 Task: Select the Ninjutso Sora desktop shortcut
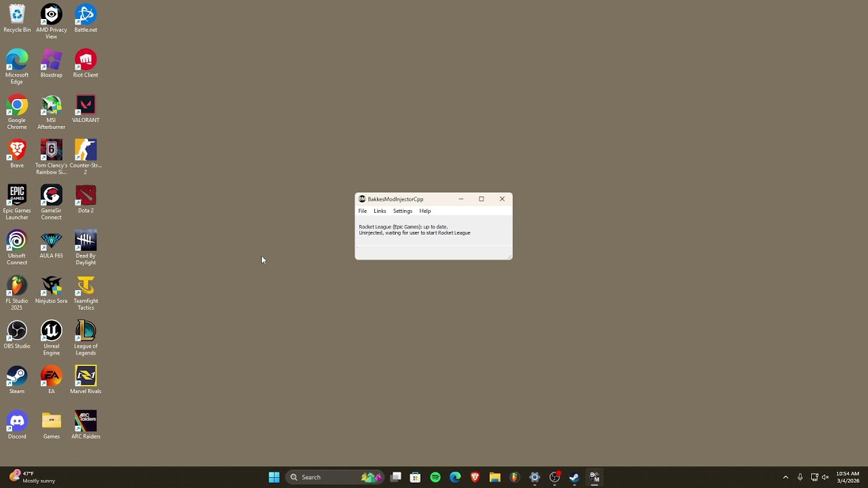click(52, 289)
